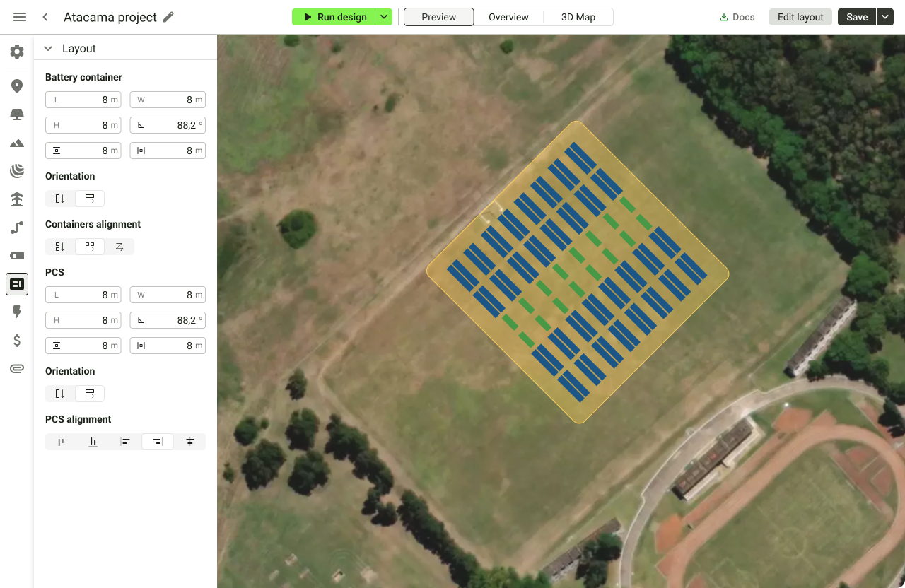The height and width of the screenshot is (588, 905).
Task: Switch to the Overview tab
Action: pyautogui.click(x=508, y=17)
